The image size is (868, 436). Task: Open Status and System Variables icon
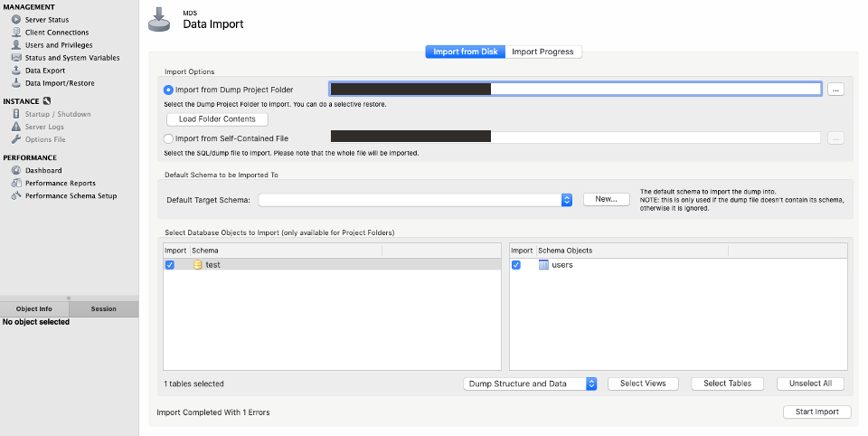coord(16,57)
